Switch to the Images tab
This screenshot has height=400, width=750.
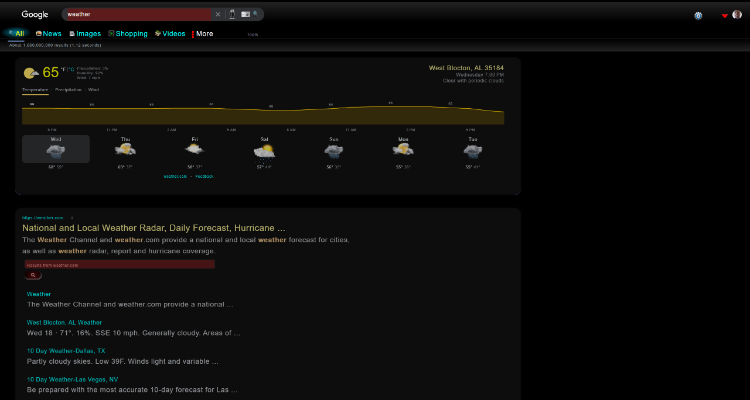tap(85, 33)
